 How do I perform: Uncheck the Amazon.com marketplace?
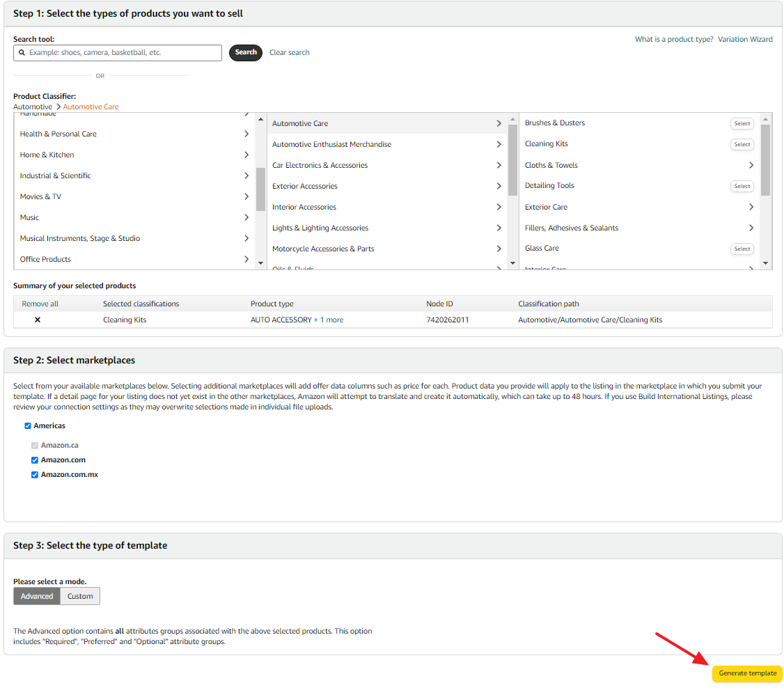[34, 460]
